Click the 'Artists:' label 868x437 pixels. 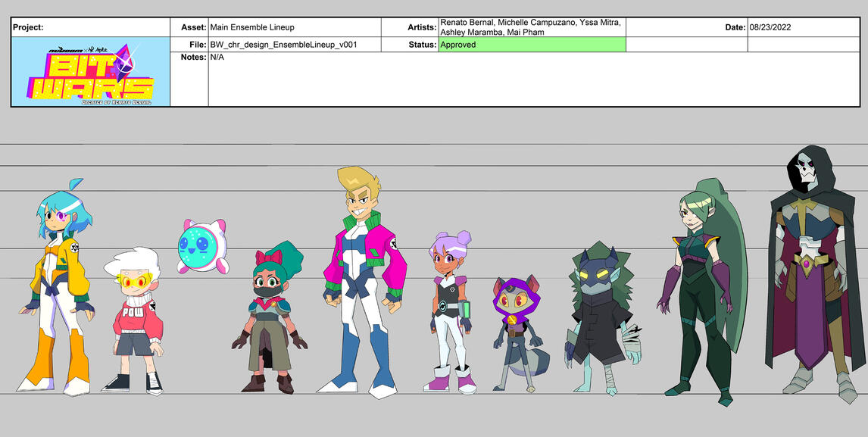coord(423,27)
